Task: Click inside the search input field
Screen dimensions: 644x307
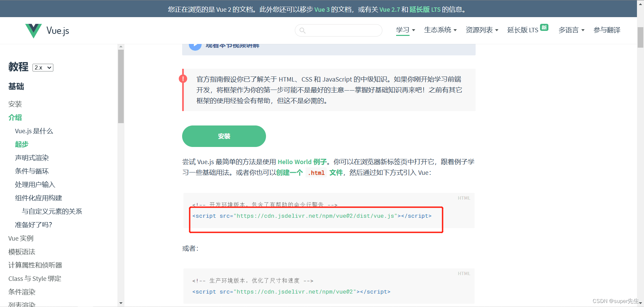Action: [339, 31]
